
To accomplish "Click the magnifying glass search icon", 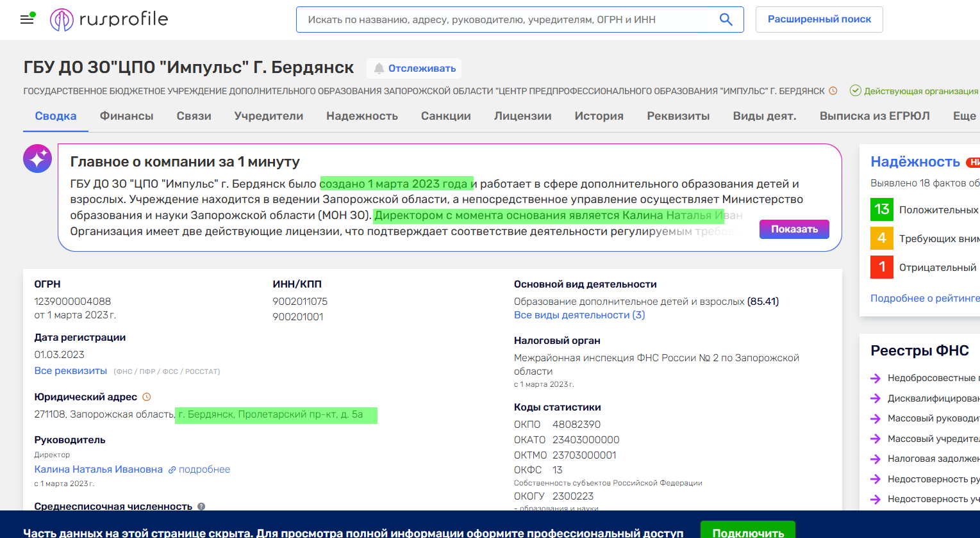I will (x=726, y=20).
